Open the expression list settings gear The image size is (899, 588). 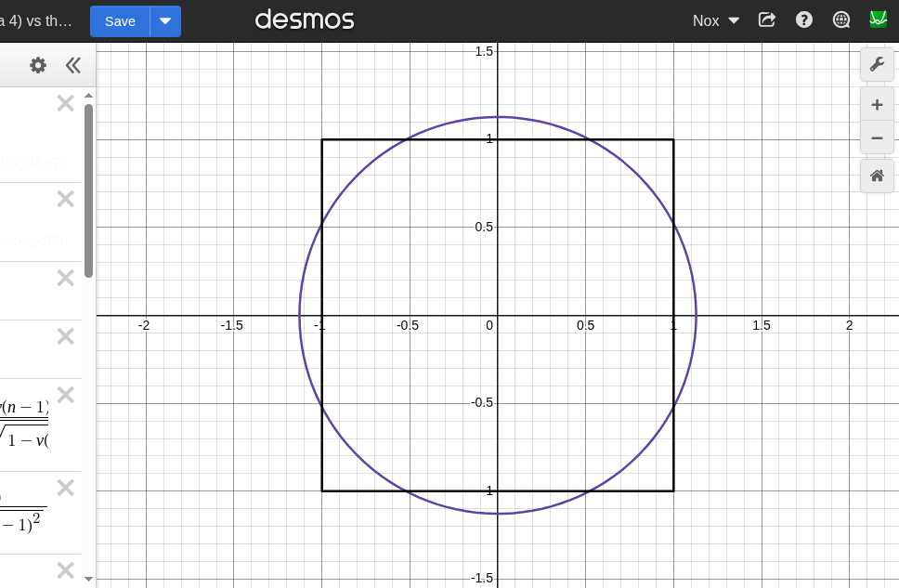[x=38, y=65]
